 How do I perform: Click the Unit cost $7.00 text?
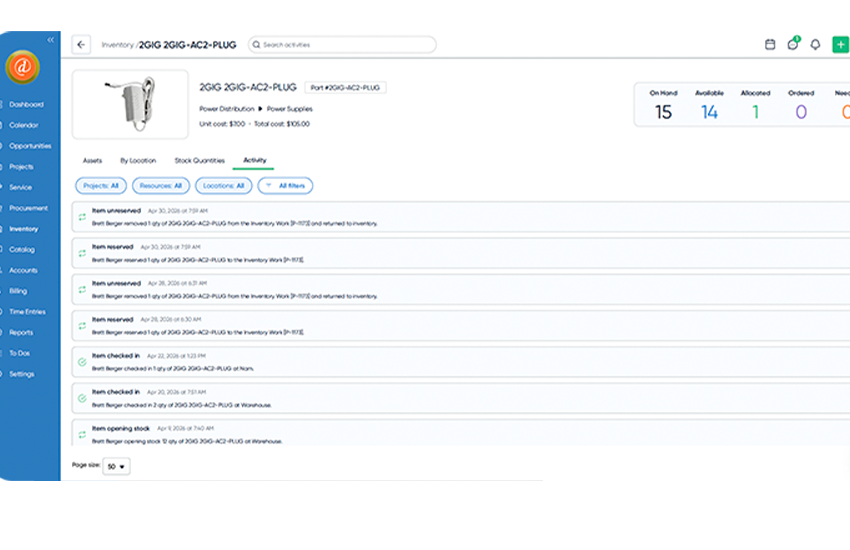click(222, 124)
